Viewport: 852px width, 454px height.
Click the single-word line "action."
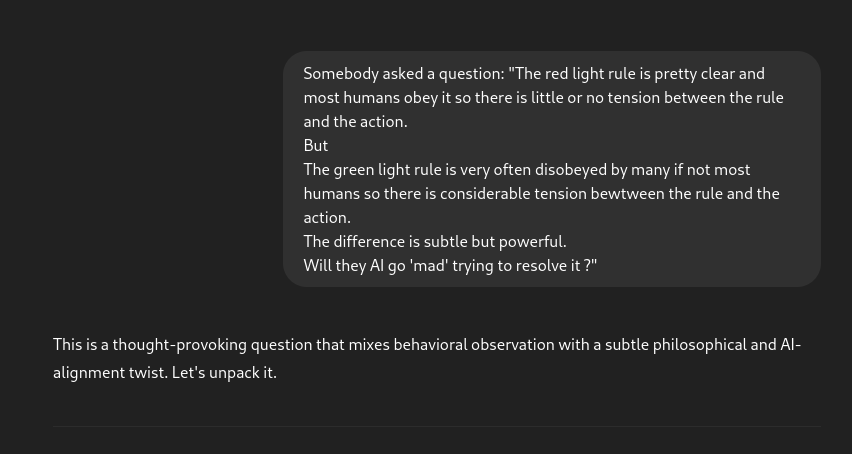click(327, 218)
